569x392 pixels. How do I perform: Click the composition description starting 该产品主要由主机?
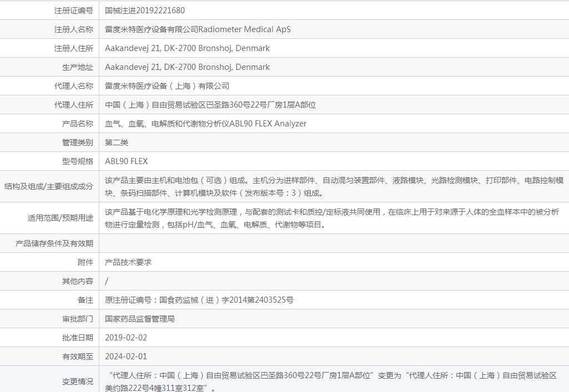[x=334, y=187]
